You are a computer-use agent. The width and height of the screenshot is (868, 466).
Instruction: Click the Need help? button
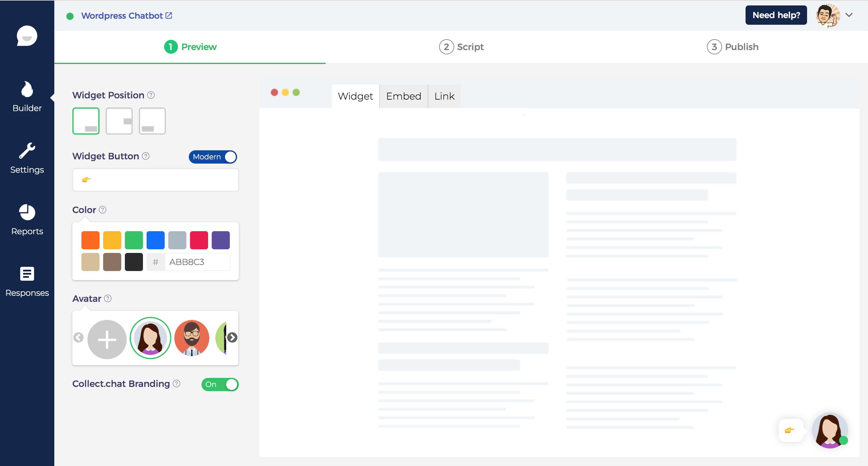pyautogui.click(x=776, y=15)
